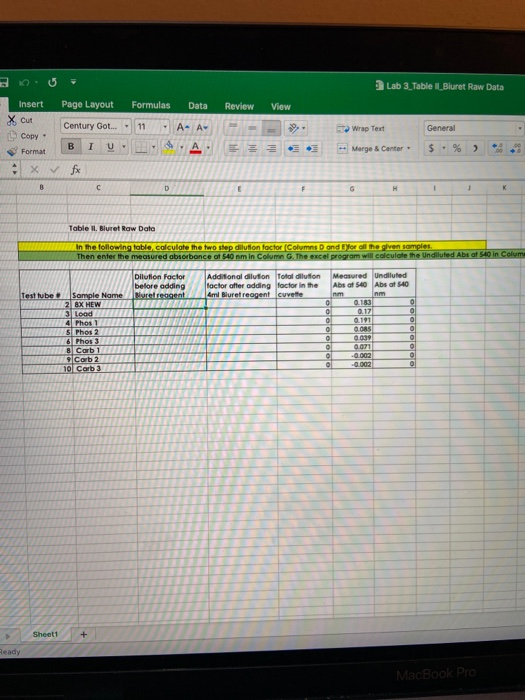Viewport: 525px width, 700px height.
Task: Open the Insert ribbon tab
Action: click(x=31, y=104)
